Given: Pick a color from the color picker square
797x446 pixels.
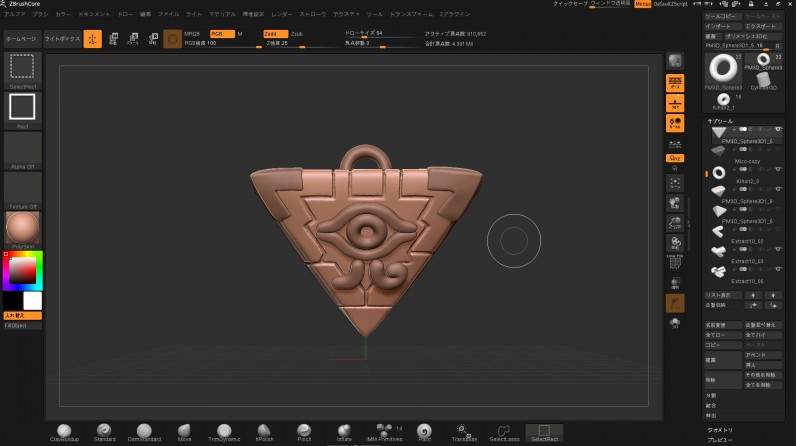Looking at the screenshot, I should click(22, 269).
